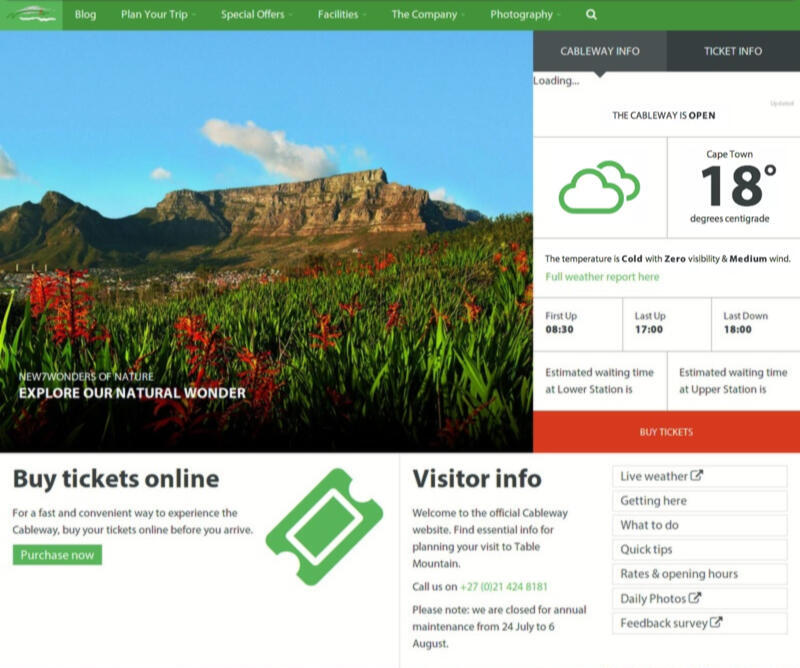Click the green ticket icon

coord(324,526)
